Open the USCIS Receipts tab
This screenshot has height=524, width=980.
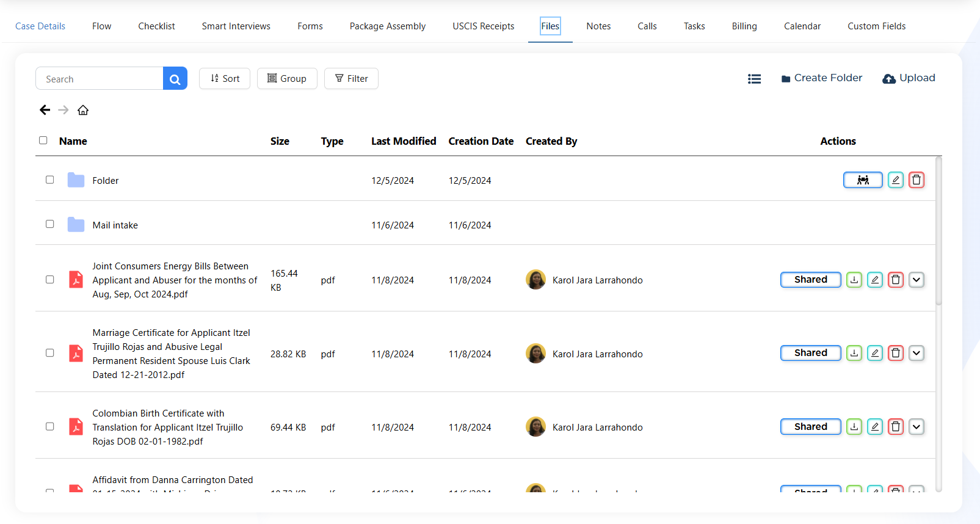(484, 26)
